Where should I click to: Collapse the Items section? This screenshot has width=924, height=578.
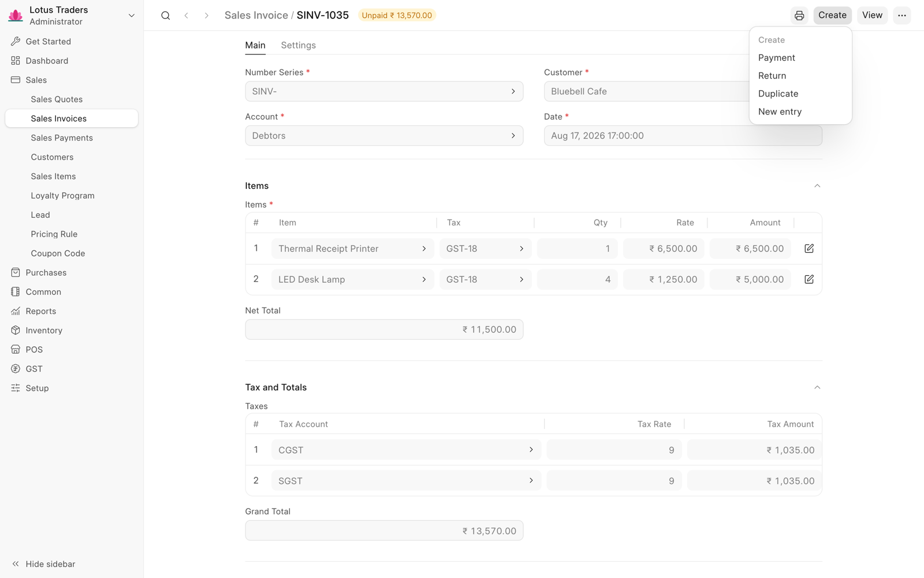817,186
